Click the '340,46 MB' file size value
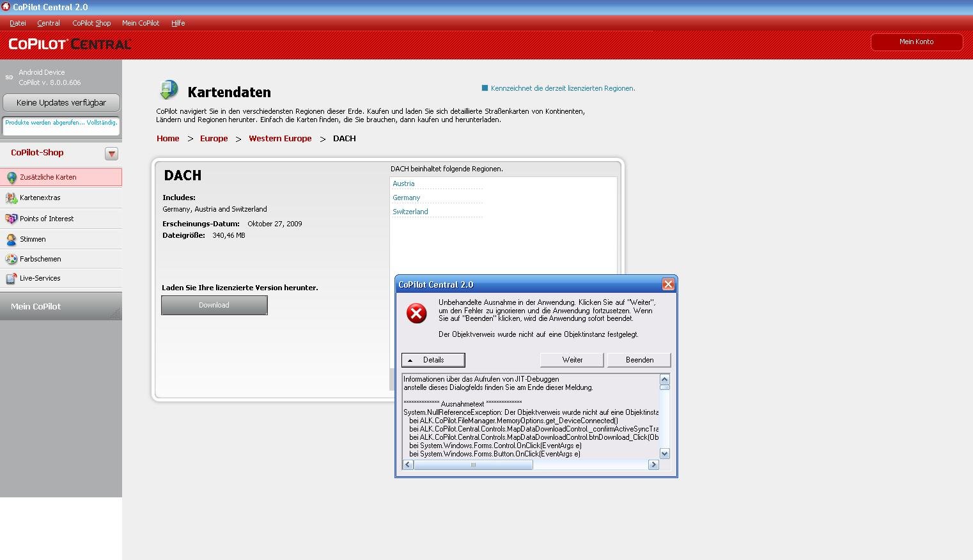The height and width of the screenshot is (560, 973). 229,235
